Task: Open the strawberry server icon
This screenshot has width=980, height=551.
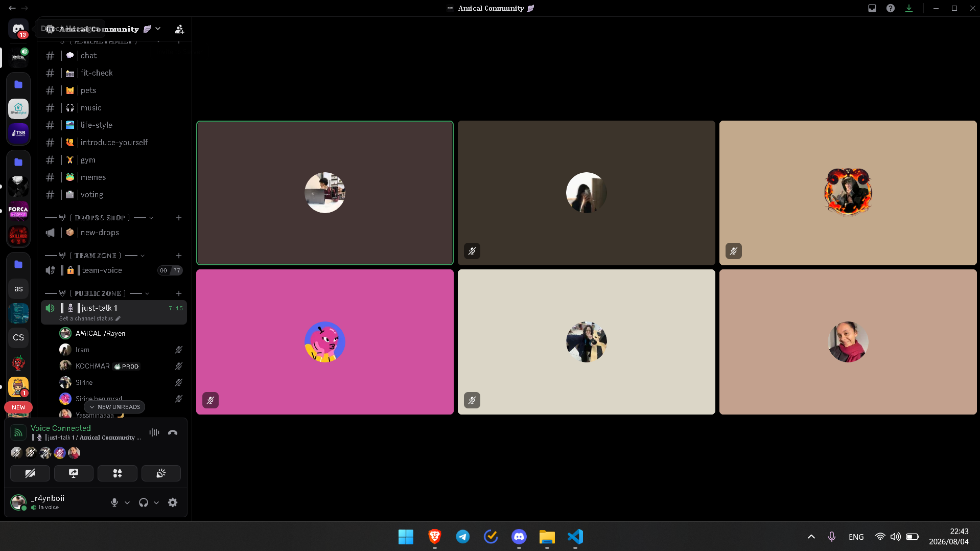Action: (18, 362)
